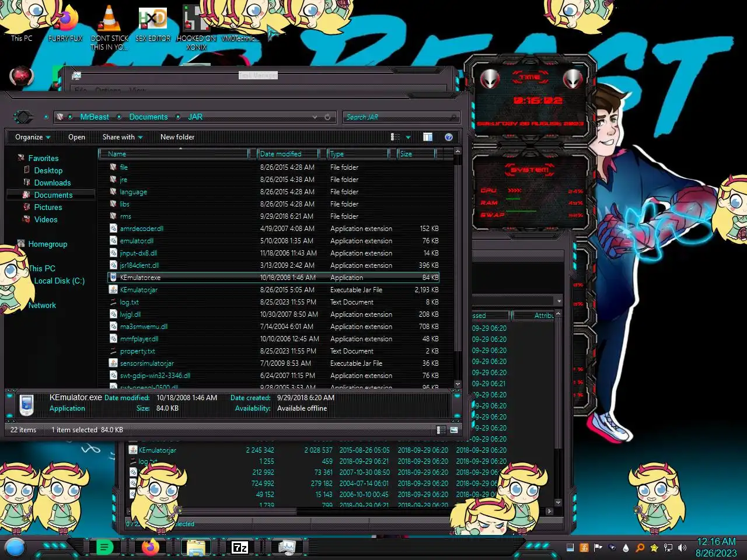Screen dimensions: 747x560
Task: Open the Action Center flag tray icon
Action: (x=598, y=548)
